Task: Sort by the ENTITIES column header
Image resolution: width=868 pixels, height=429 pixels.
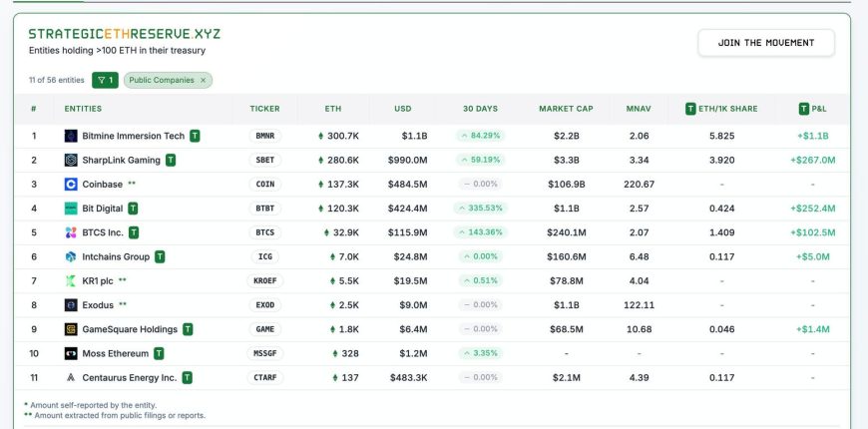Action: [x=83, y=109]
